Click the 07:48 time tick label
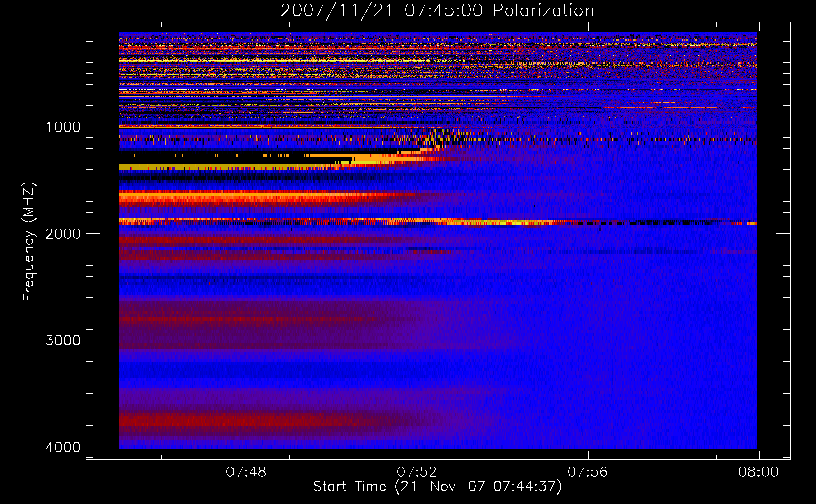Viewport: 816px width, 504px height. tap(246, 472)
